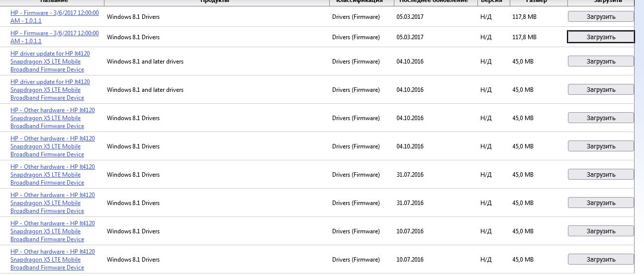
Task: Sort the table by the Название column header
Action: click(x=54, y=2)
